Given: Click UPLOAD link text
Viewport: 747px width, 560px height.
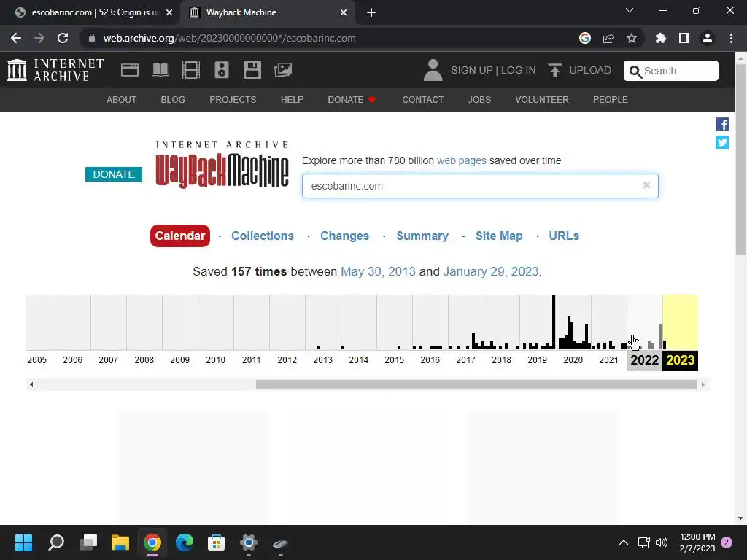Looking at the screenshot, I should pos(590,70).
